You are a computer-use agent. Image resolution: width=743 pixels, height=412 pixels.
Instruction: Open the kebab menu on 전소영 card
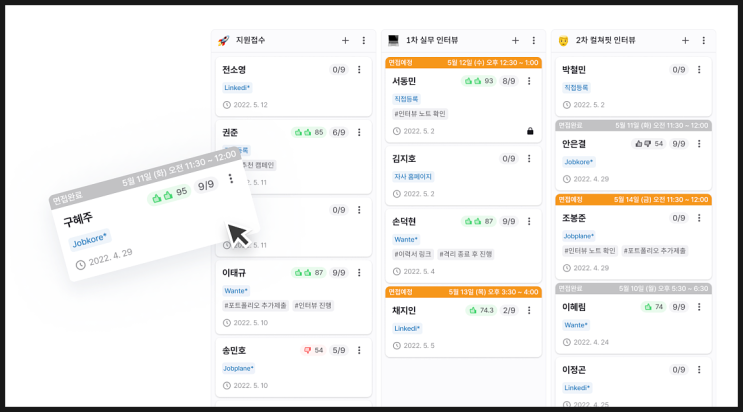359,70
